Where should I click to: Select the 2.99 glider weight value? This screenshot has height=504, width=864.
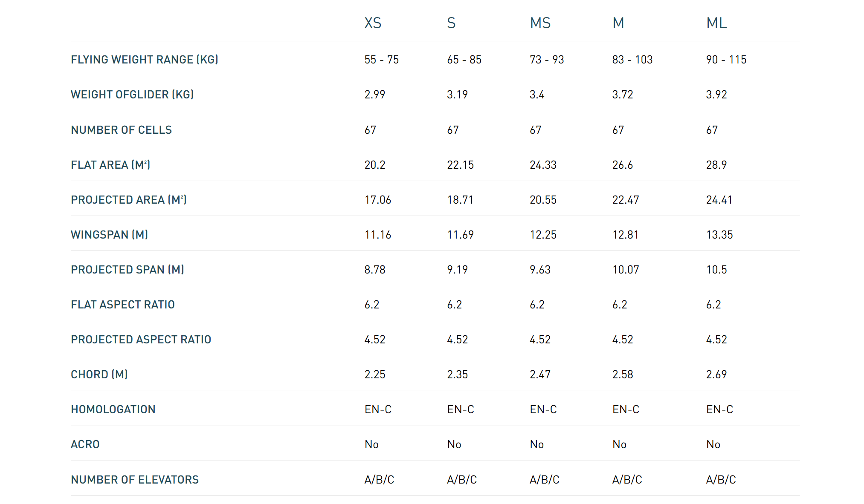[x=374, y=95]
